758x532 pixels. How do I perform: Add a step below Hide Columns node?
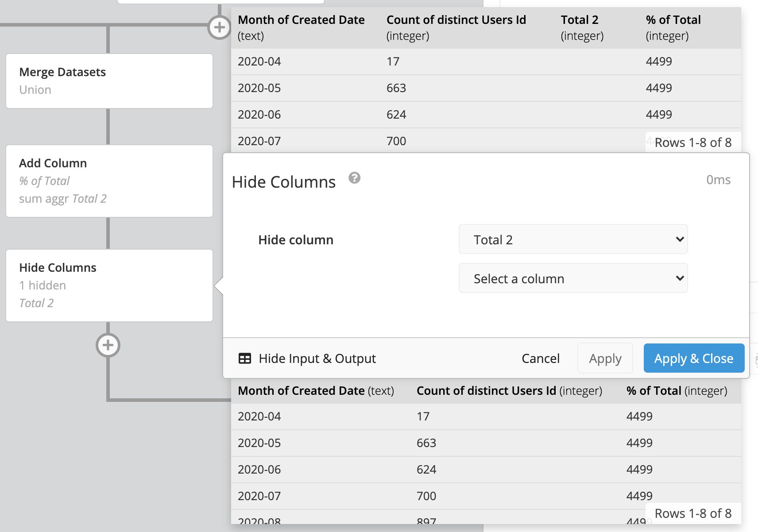click(108, 345)
